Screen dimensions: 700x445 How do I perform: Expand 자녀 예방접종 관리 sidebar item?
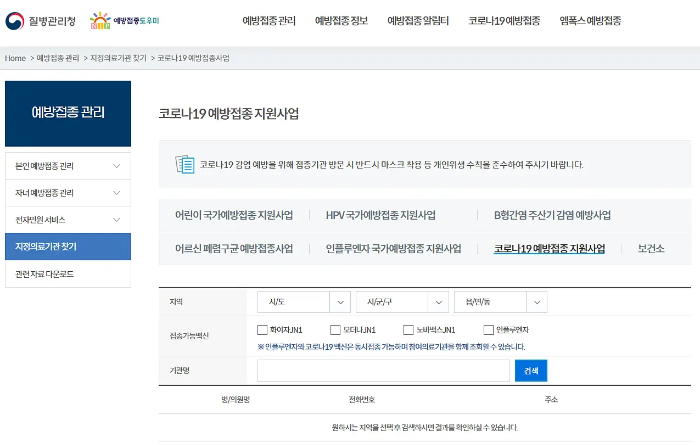pyautogui.click(x=68, y=193)
